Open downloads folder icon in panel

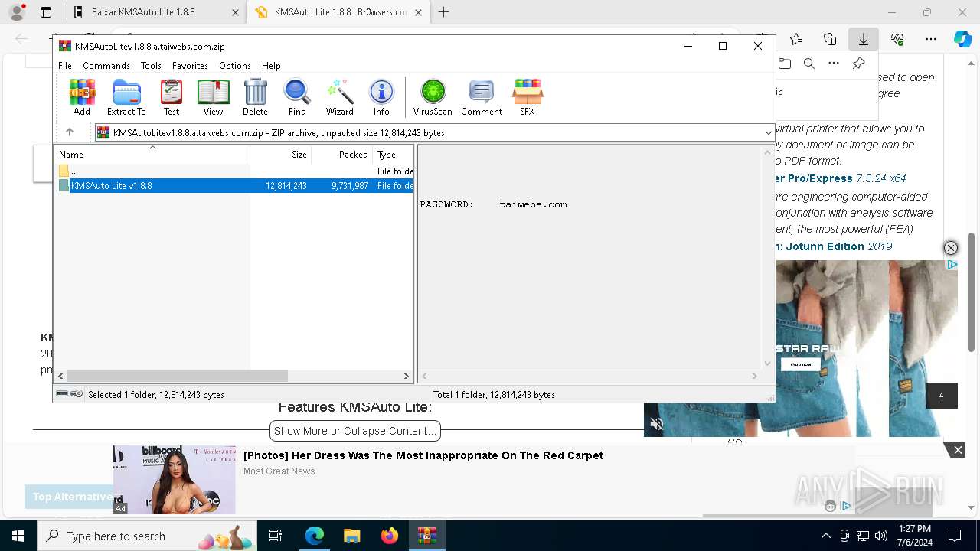785,64
